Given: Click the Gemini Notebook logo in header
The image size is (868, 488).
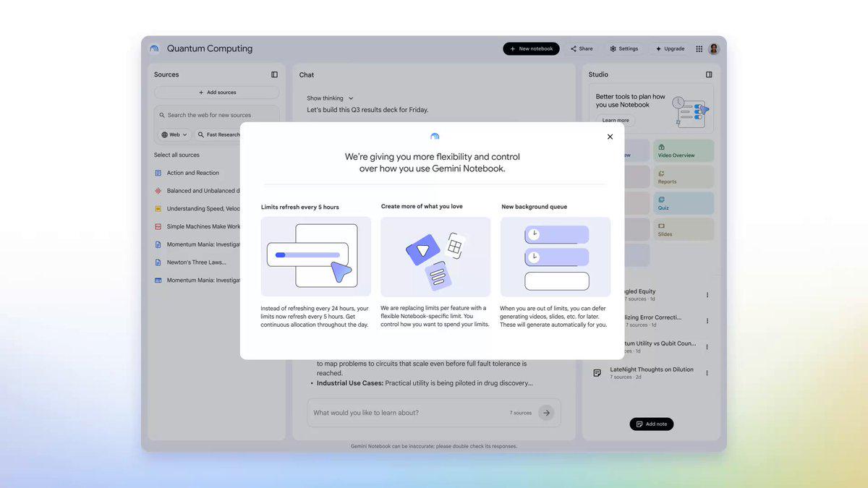Looking at the screenshot, I should [154, 48].
